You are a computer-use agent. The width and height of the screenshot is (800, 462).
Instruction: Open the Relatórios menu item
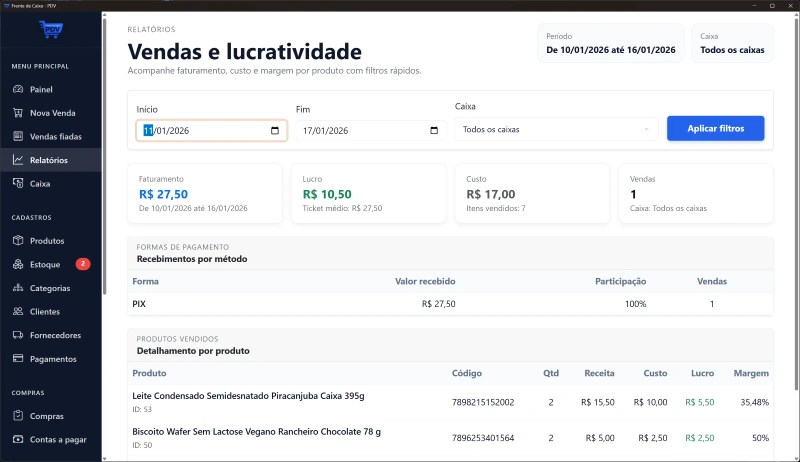(49, 160)
